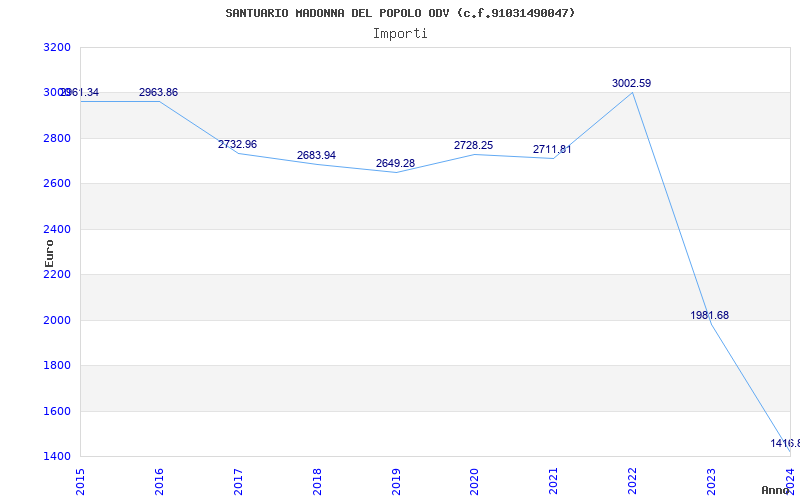Click the 2800 y-axis tick label
800x500 pixels.
[57, 138]
